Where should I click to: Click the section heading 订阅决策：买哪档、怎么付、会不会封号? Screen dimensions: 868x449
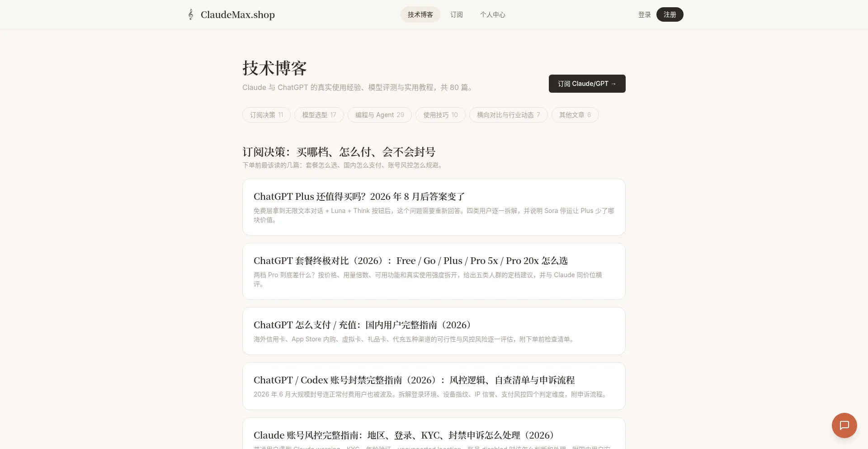(339, 152)
